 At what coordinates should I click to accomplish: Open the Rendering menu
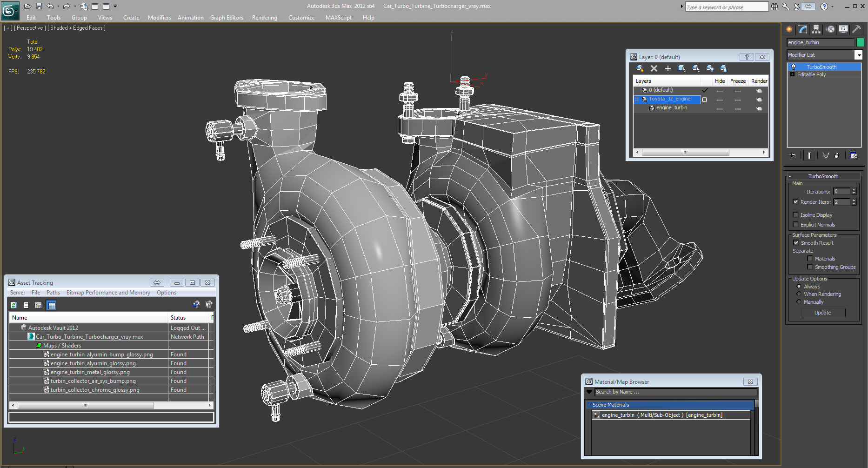(265, 18)
